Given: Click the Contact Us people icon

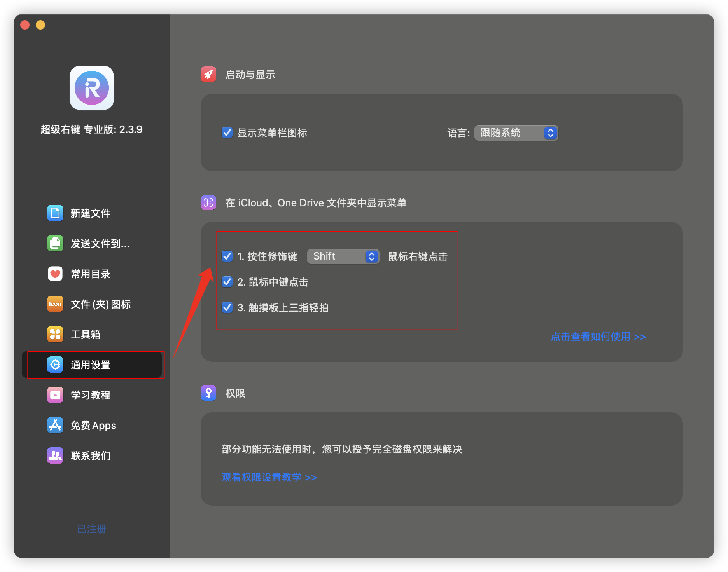Looking at the screenshot, I should (x=55, y=455).
